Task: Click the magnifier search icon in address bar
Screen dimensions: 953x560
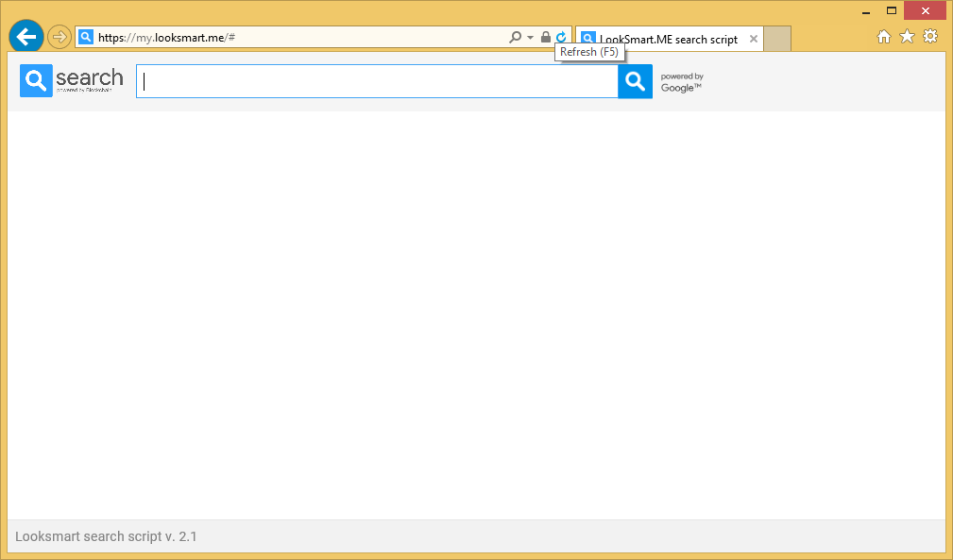Action: 515,37
